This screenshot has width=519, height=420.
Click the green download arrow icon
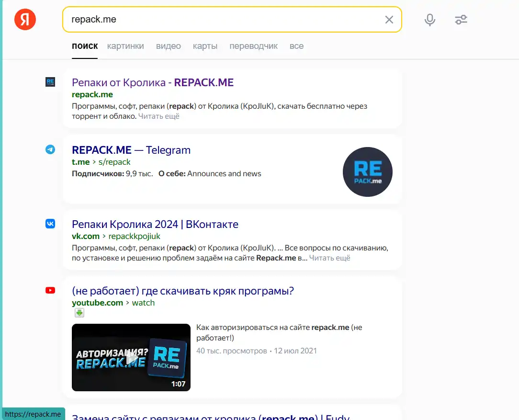click(79, 312)
